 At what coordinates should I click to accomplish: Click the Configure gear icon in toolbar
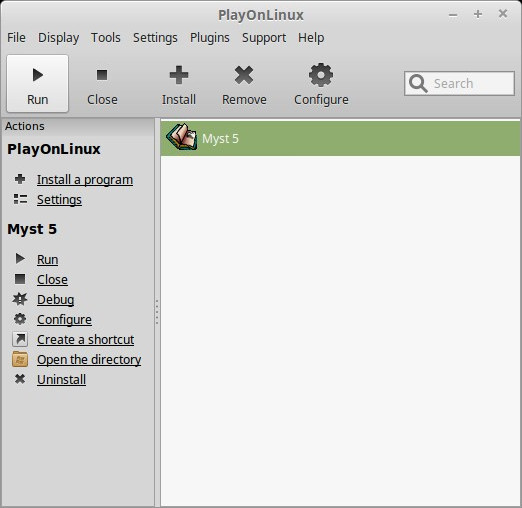pos(321,75)
